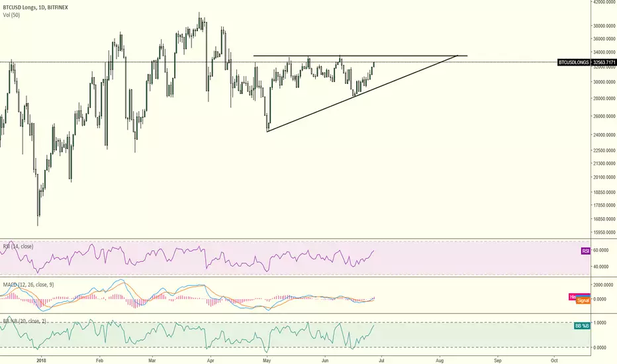This screenshot has height=364, width=617.
Task: Select the horizontal resistance trendline near 34000
Action: 360,56
